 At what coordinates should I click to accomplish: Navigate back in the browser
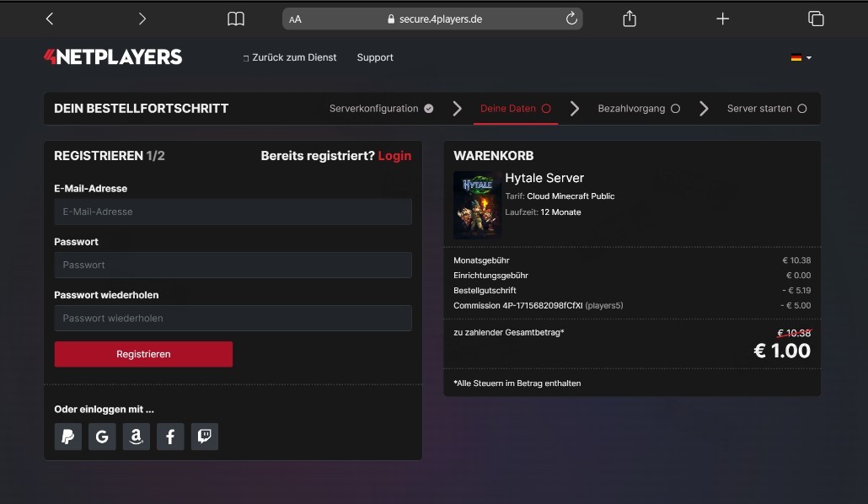(48, 18)
